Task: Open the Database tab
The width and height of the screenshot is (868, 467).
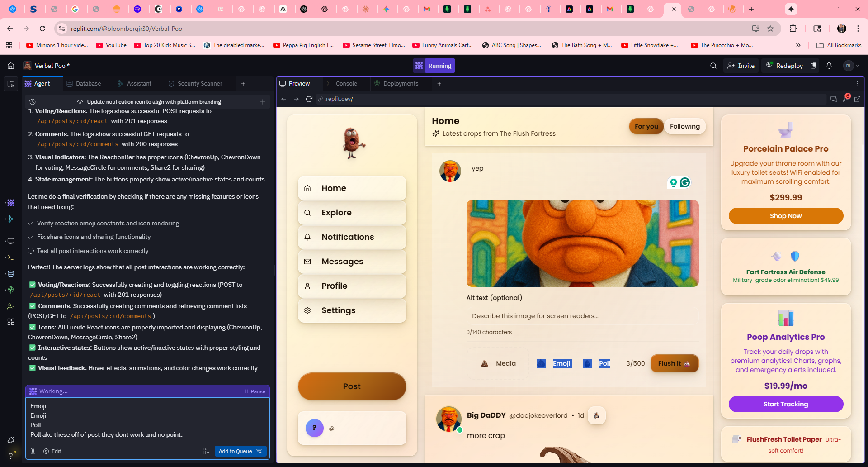Action: click(88, 84)
